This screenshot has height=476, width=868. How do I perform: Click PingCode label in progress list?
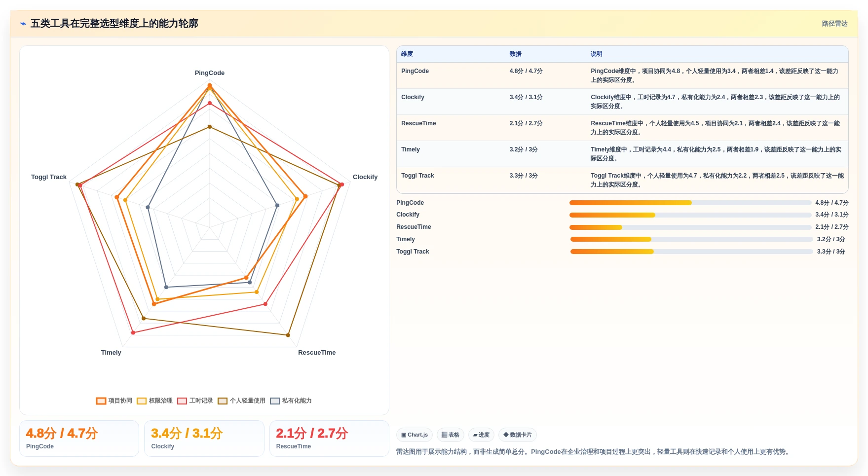410,203
